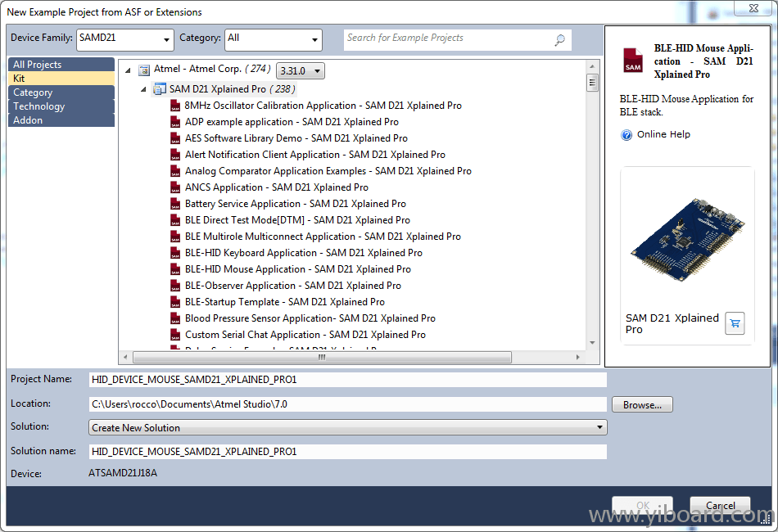Close the New Example Project dialog
The height and width of the screenshot is (532, 778).
click(x=753, y=8)
